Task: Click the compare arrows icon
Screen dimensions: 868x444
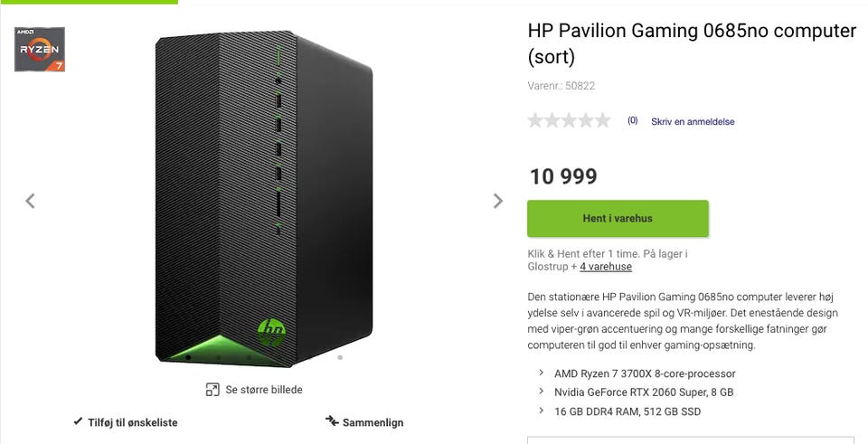Action: click(332, 421)
